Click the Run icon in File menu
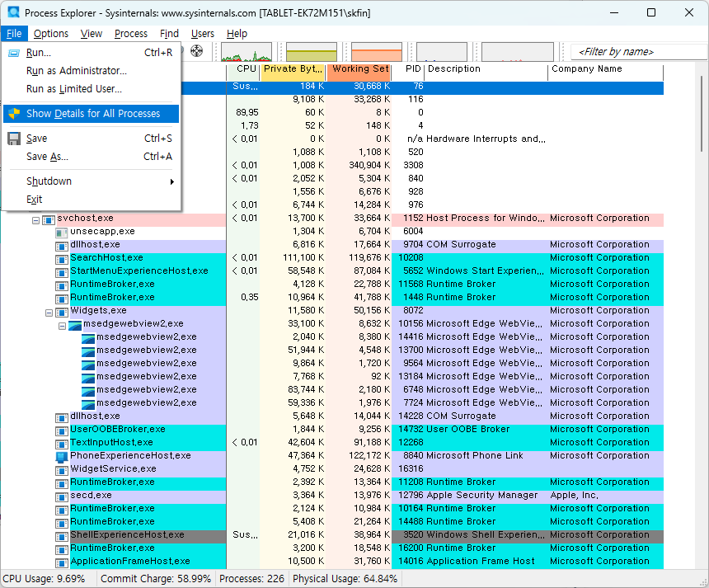This screenshot has width=709, height=588. [x=14, y=53]
